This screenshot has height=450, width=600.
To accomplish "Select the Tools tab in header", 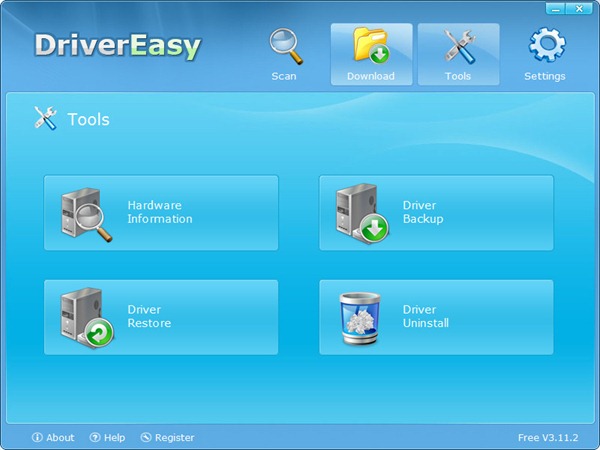I will coord(458,54).
